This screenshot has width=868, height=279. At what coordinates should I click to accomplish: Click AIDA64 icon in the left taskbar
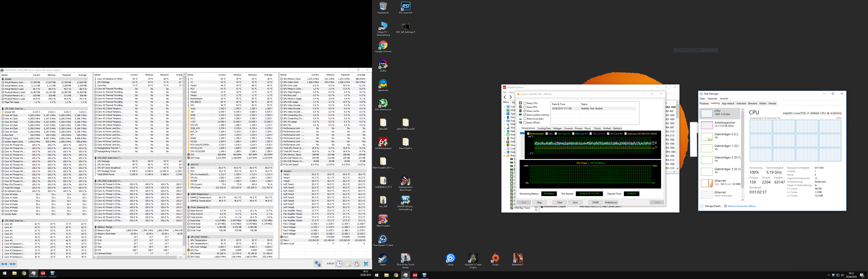click(x=43, y=273)
